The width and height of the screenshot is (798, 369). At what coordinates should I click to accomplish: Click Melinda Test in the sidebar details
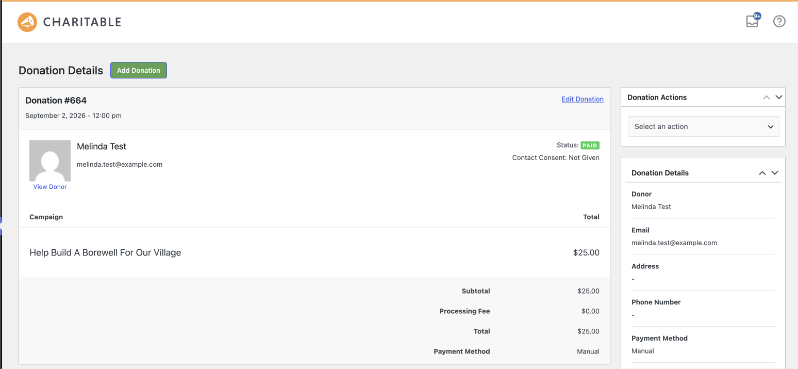point(651,207)
